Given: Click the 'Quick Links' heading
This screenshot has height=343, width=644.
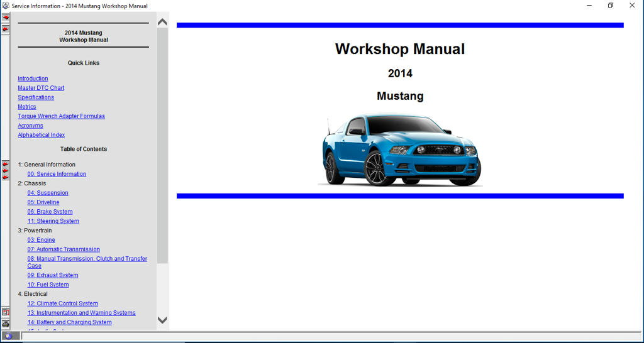Looking at the screenshot, I should pos(84,63).
